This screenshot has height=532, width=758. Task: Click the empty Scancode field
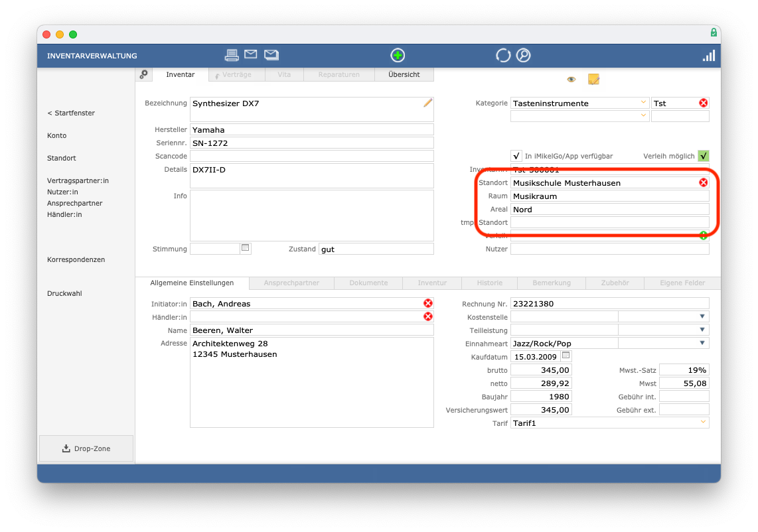coord(312,156)
